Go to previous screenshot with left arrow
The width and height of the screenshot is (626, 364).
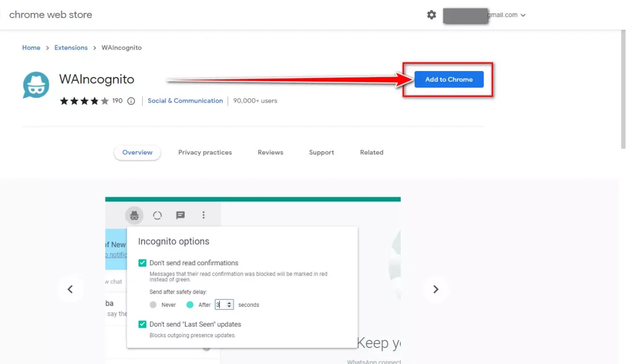[x=70, y=289]
